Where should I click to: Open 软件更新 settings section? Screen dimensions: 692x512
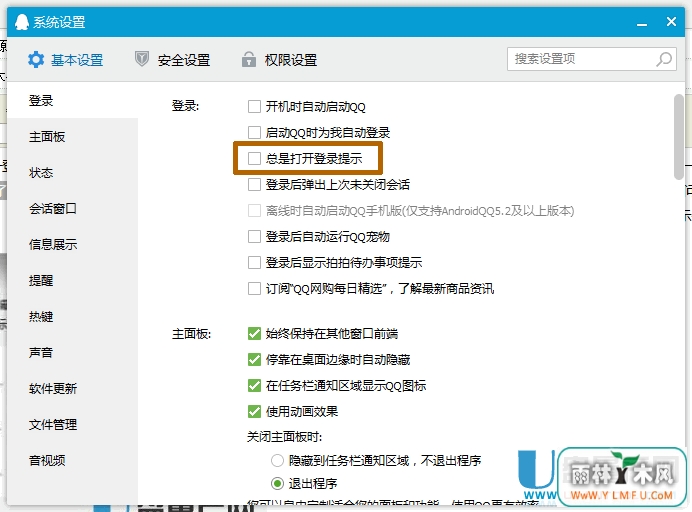[72, 388]
